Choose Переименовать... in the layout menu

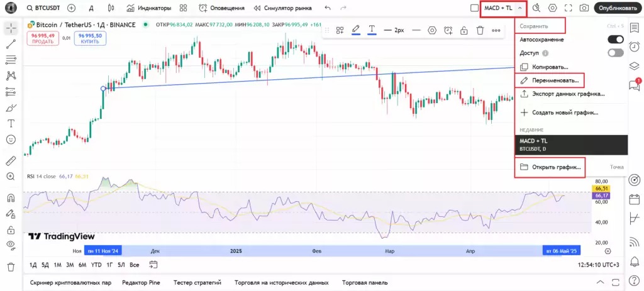point(572,80)
